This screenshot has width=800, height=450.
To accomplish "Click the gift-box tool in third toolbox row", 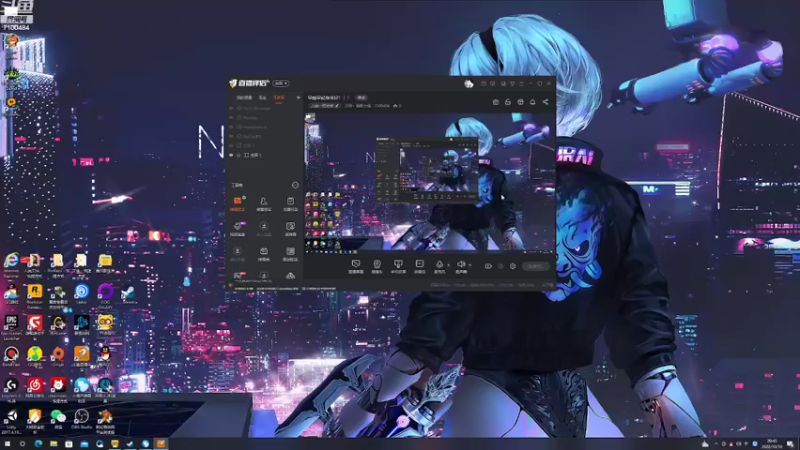I will click(264, 253).
